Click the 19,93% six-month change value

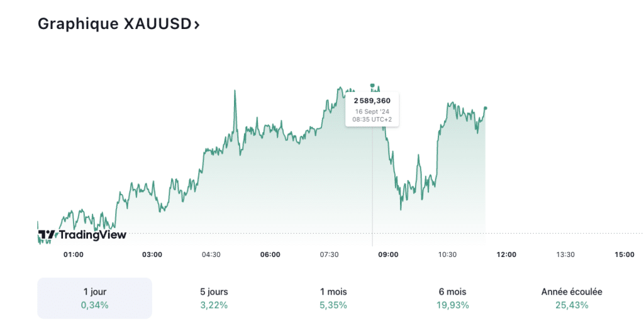coord(452,305)
